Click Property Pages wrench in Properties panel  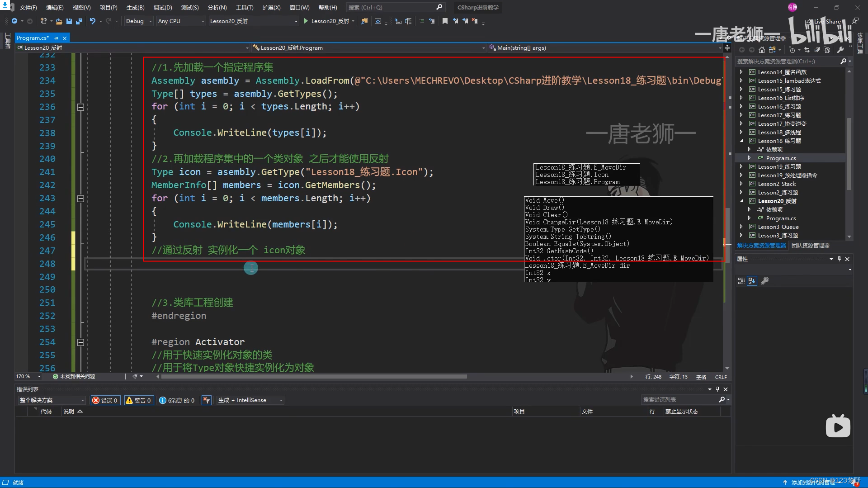coord(765,281)
